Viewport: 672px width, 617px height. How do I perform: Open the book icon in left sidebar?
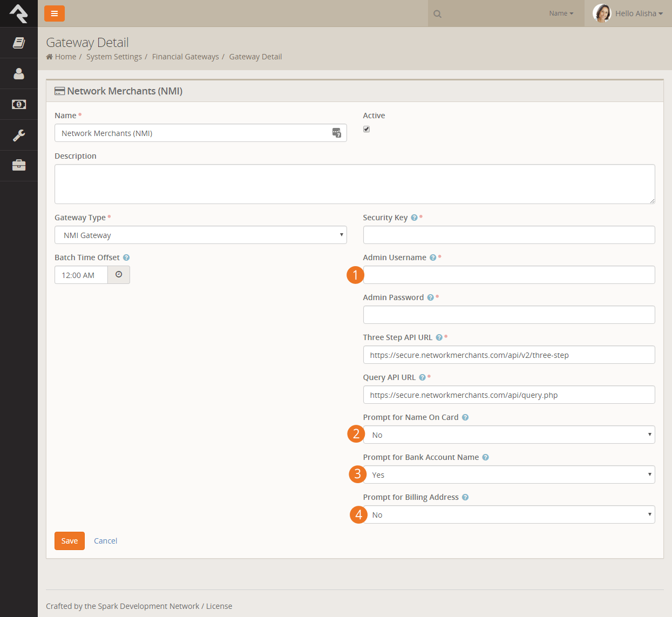pyautogui.click(x=19, y=43)
